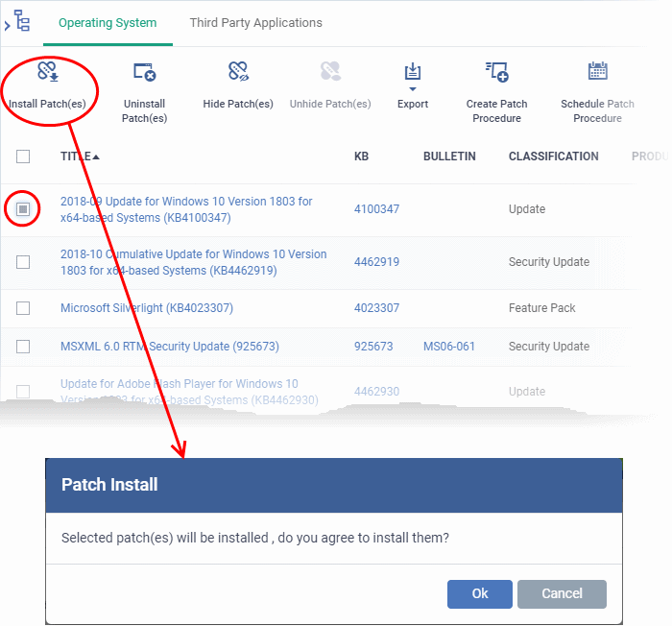The image size is (672, 626).
Task: Click KB number 4023307
Action: pos(376,308)
